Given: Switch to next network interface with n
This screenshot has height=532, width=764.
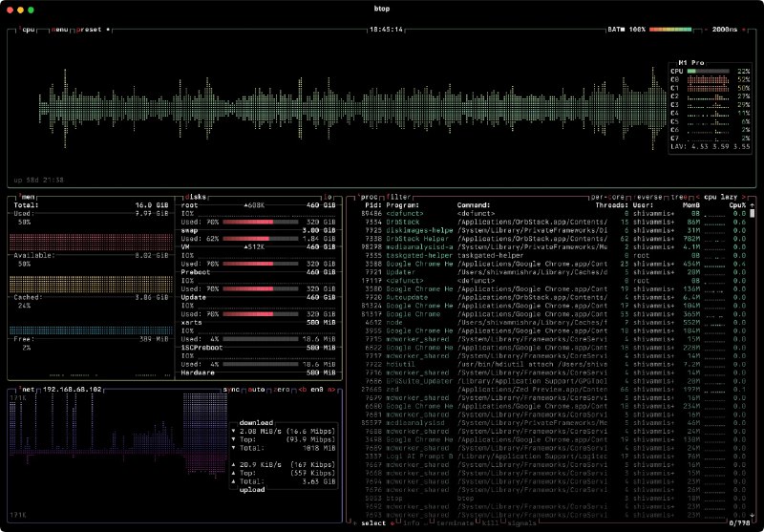Looking at the screenshot, I should click(x=331, y=391).
